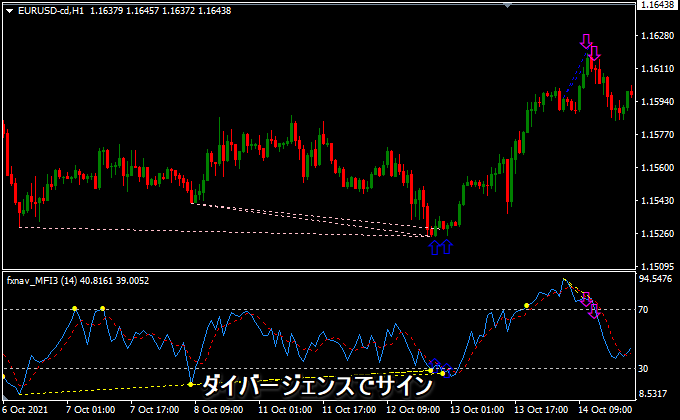
Task: Click the OHLC values 1.16379 1.16457 1.16372 1.16438
Action: [x=160, y=11]
